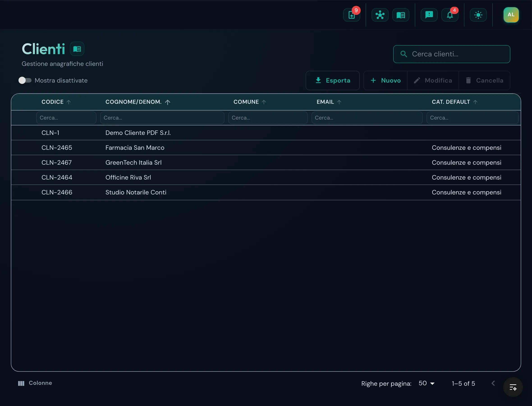Click the code CLN-2466
The image size is (532, 406).
57,192
